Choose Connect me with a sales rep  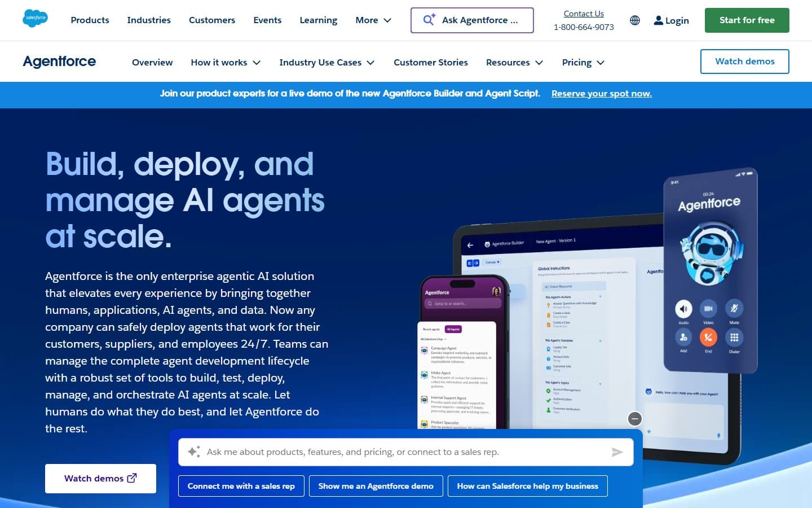(x=241, y=486)
